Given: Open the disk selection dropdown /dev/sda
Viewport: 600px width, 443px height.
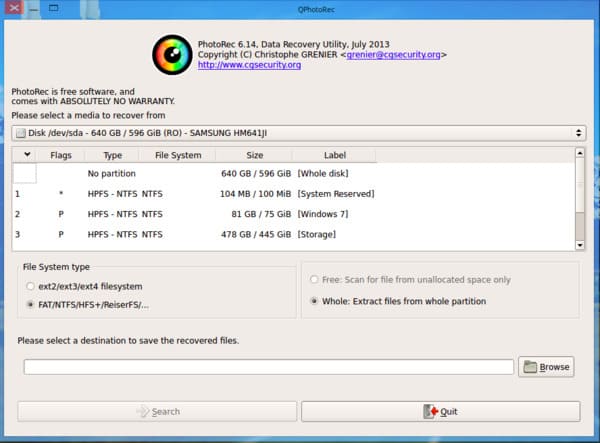Looking at the screenshot, I should (x=298, y=133).
